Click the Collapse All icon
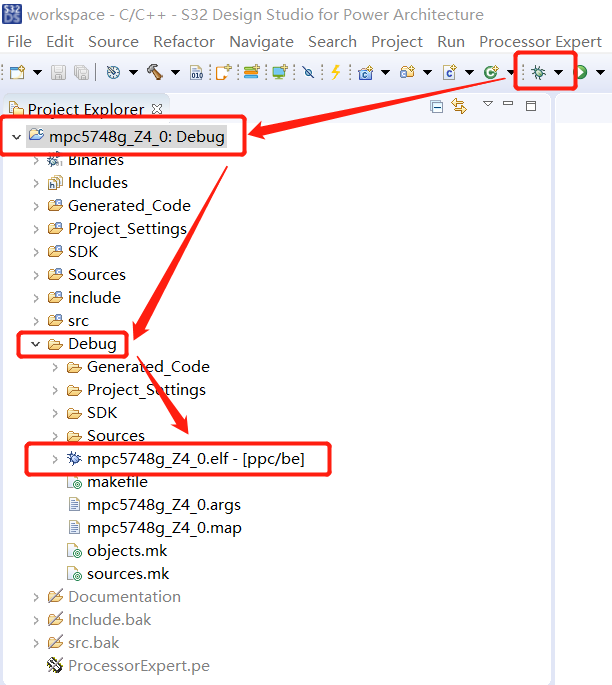The width and height of the screenshot is (612, 685). click(x=436, y=106)
